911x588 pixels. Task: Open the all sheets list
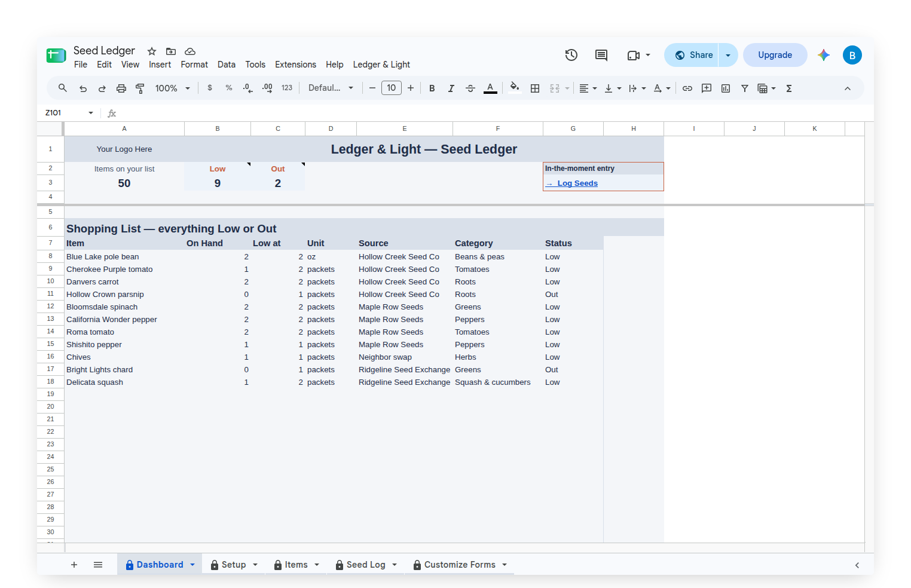(98, 565)
